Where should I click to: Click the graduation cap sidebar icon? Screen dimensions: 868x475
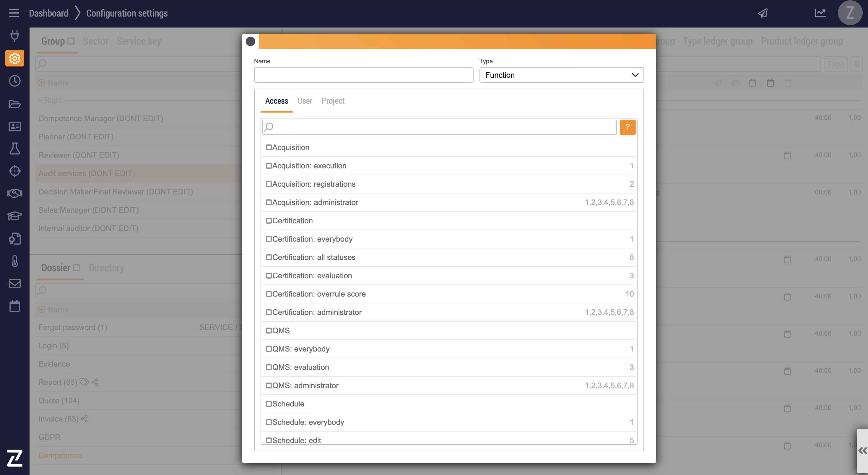tap(14, 216)
